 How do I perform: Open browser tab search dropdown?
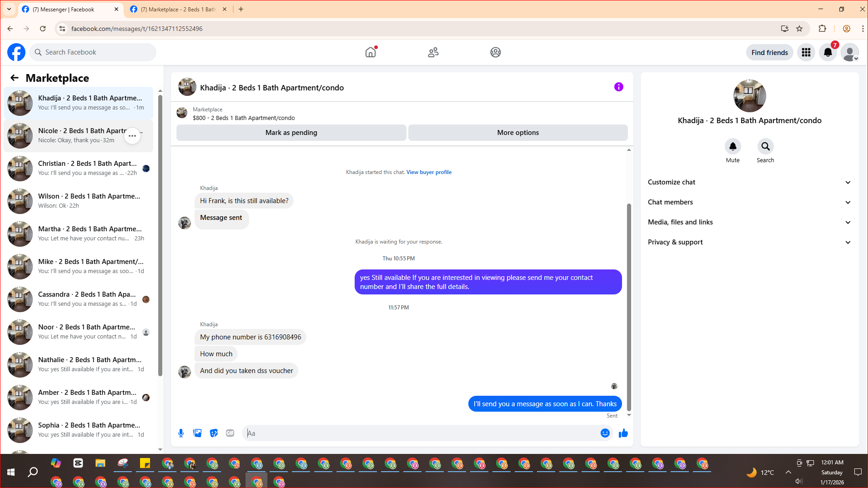pos(9,9)
